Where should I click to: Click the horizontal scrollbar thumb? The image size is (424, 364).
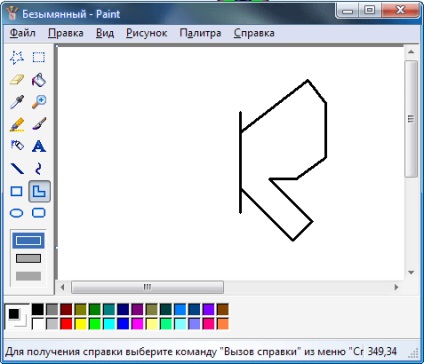147,287
